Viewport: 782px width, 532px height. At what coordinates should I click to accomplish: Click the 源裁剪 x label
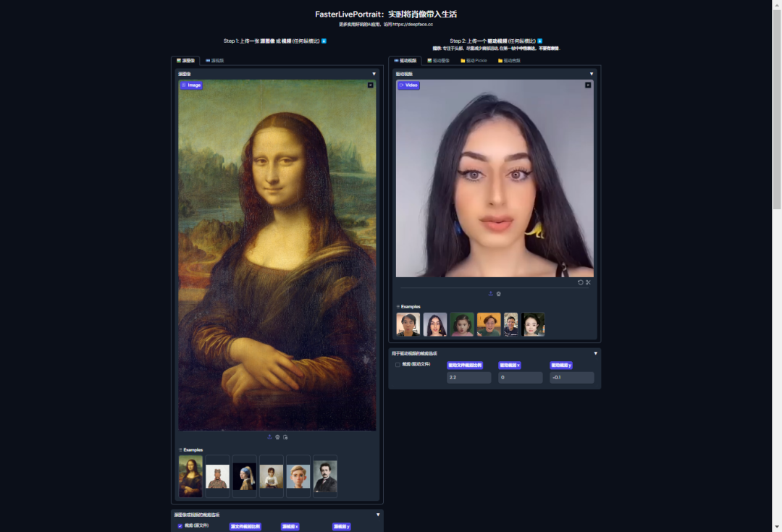[290, 526]
